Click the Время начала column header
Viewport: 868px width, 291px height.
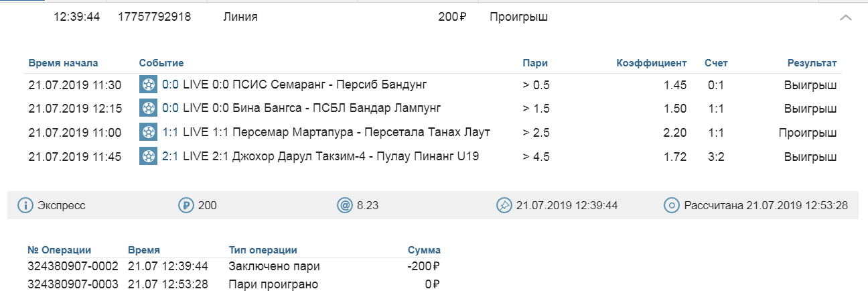tap(63, 63)
